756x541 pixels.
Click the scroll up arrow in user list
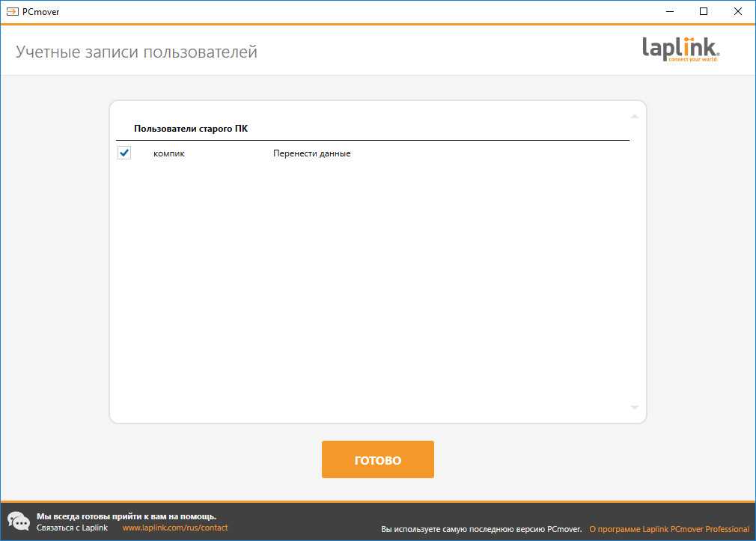click(x=634, y=117)
